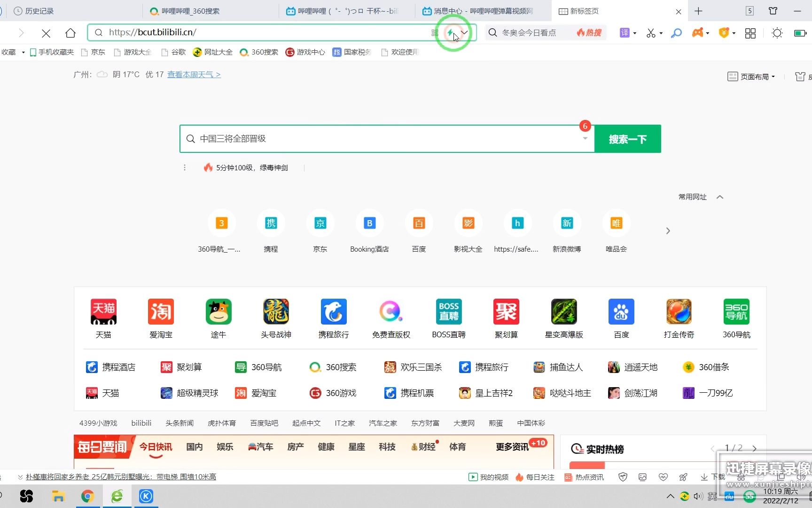Click the blue magnifier find icon
Image resolution: width=812 pixels, height=508 pixels.
click(x=676, y=33)
